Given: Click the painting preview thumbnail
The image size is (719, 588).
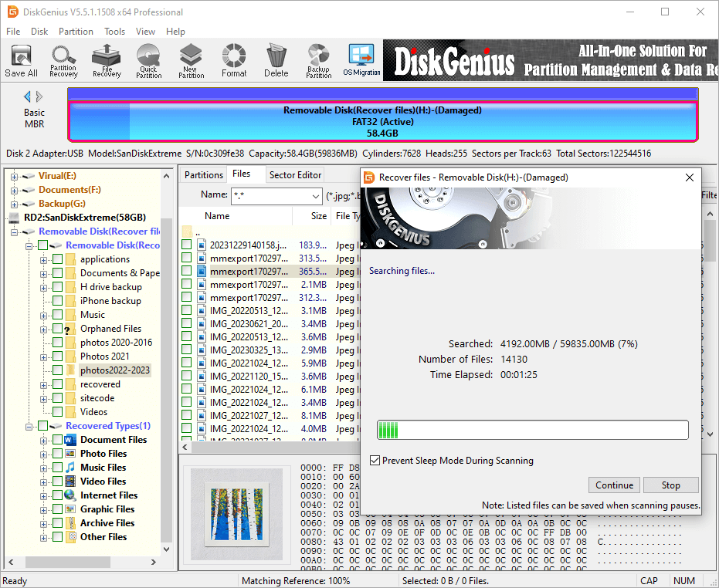Looking at the screenshot, I should tap(236, 513).
